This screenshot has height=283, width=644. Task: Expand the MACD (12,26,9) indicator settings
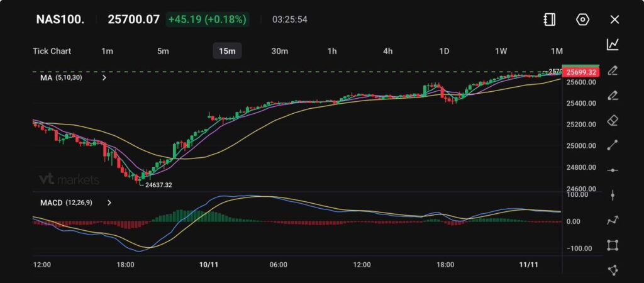click(109, 203)
